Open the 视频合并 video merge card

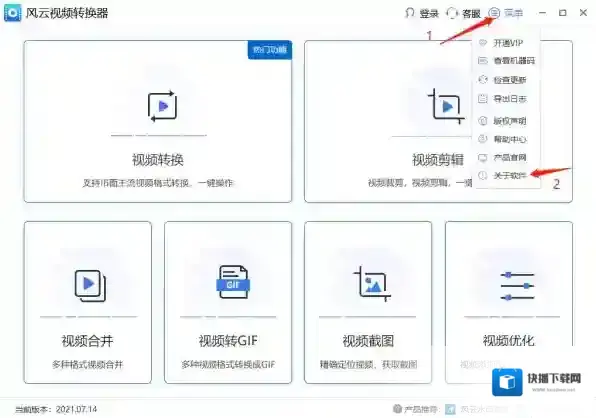coord(88,302)
